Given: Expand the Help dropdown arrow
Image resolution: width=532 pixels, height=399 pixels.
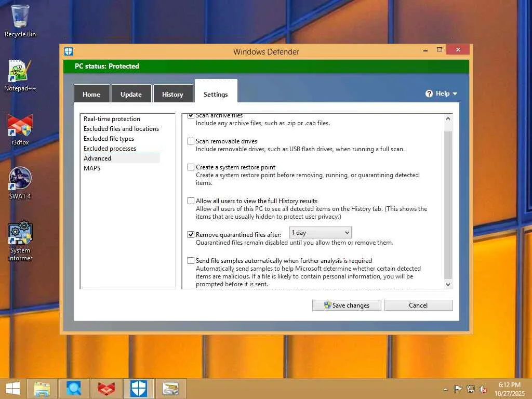Looking at the screenshot, I should 455,94.
